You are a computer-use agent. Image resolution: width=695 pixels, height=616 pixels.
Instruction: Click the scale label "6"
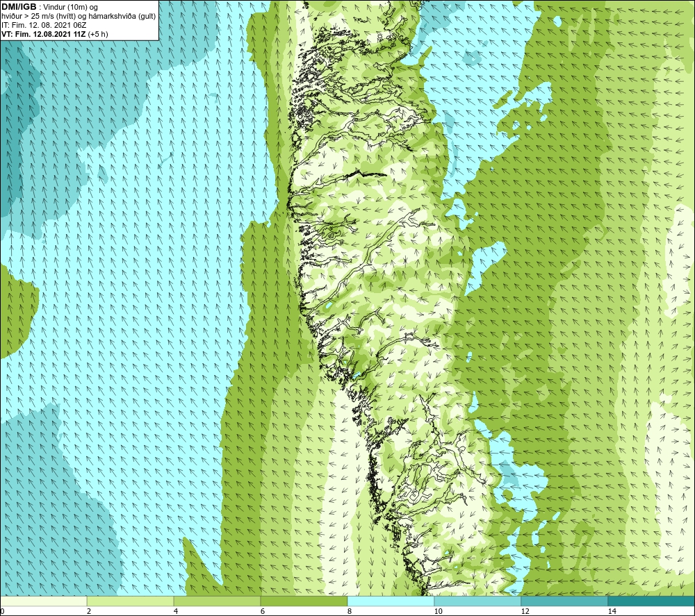pos(263,612)
